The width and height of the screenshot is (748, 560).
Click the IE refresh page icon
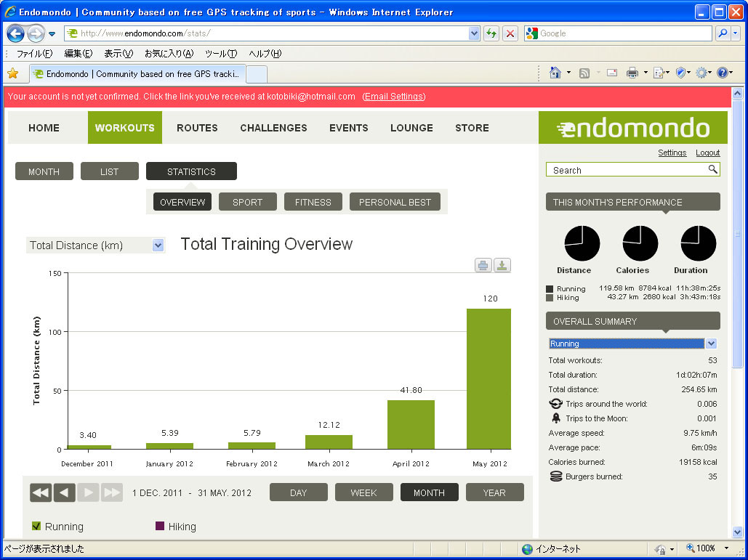coord(491,33)
